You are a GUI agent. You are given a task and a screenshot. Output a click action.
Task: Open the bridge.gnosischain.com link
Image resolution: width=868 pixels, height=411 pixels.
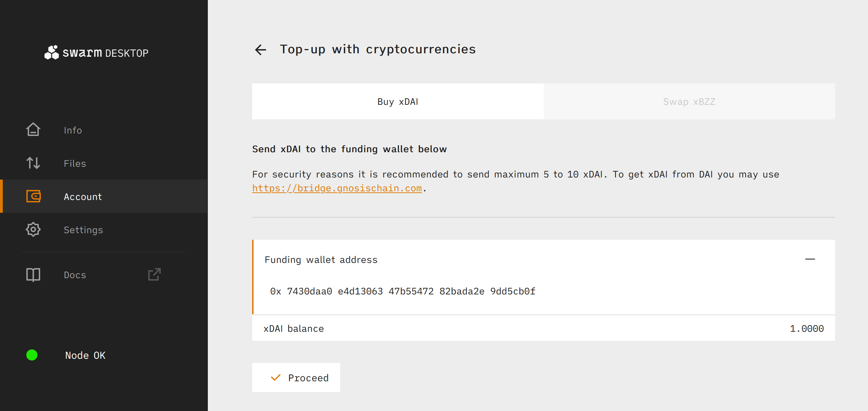(x=337, y=189)
